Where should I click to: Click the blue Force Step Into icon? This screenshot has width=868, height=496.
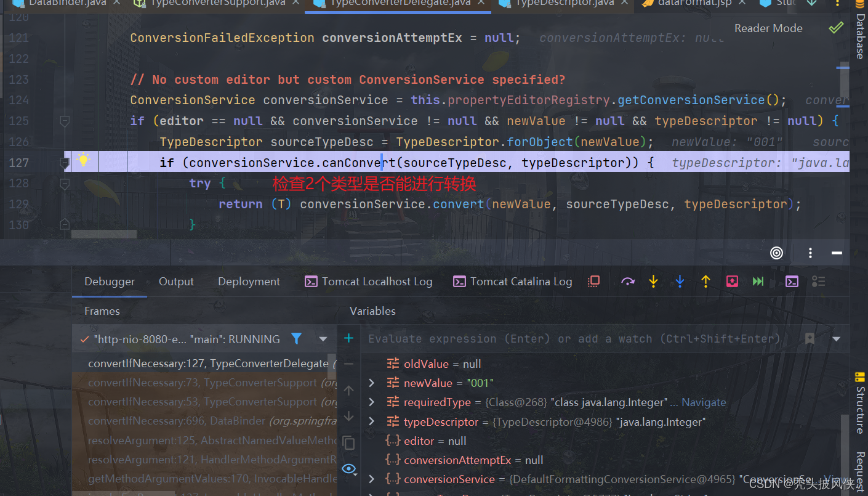680,282
